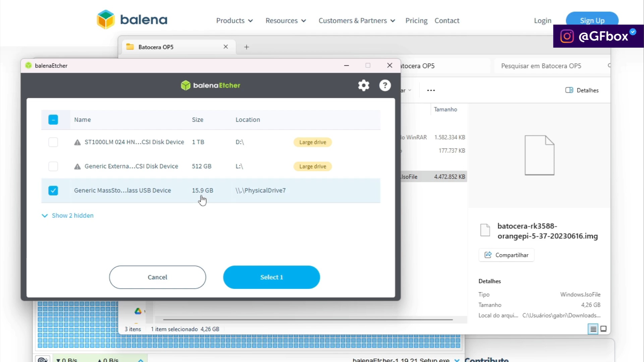Open the three-dots more options menu
The height and width of the screenshot is (362, 644).
(x=431, y=90)
